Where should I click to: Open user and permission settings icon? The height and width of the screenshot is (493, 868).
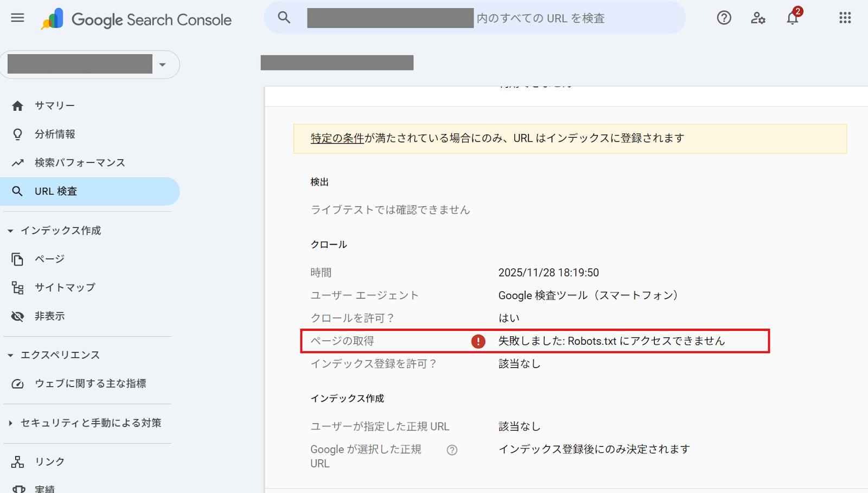758,18
